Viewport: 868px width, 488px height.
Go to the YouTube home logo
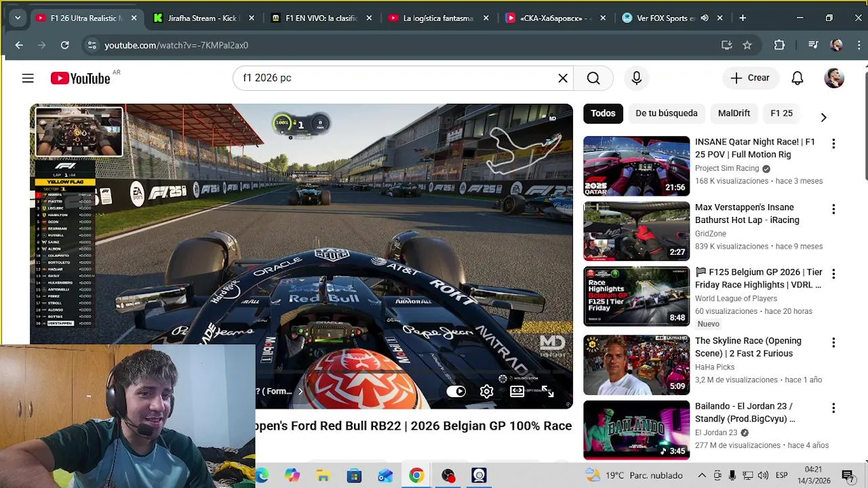pyautogui.click(x=80, y=79)
